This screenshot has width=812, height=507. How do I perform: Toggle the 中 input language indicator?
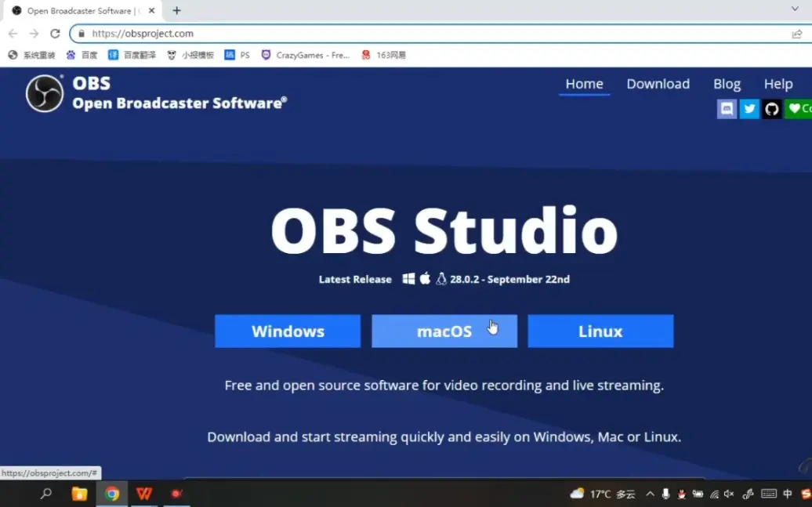(x=788, y=494)
